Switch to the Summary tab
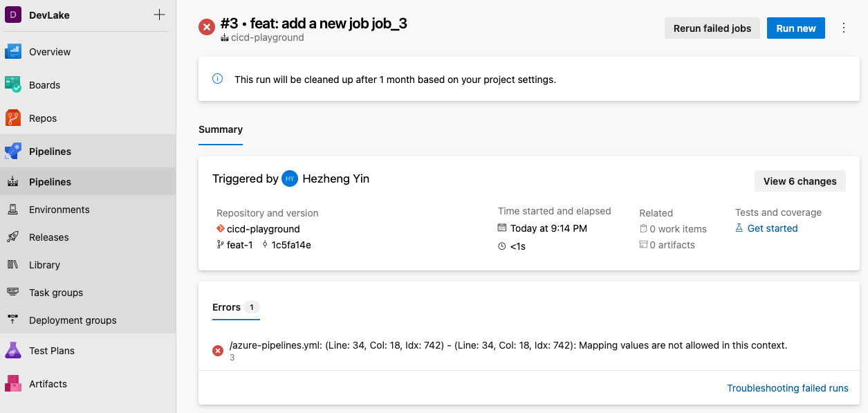The height and width of the screenshot is (413, 868). pos(221,129)
